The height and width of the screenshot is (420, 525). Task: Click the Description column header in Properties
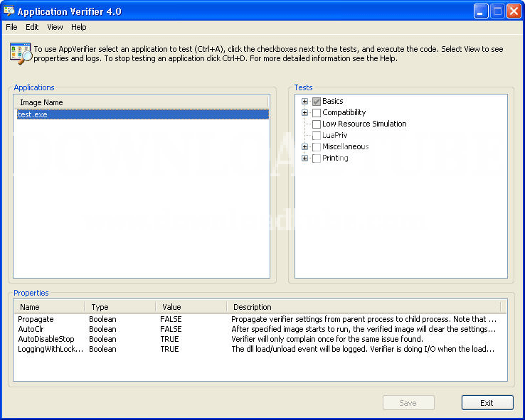(364, 306)
